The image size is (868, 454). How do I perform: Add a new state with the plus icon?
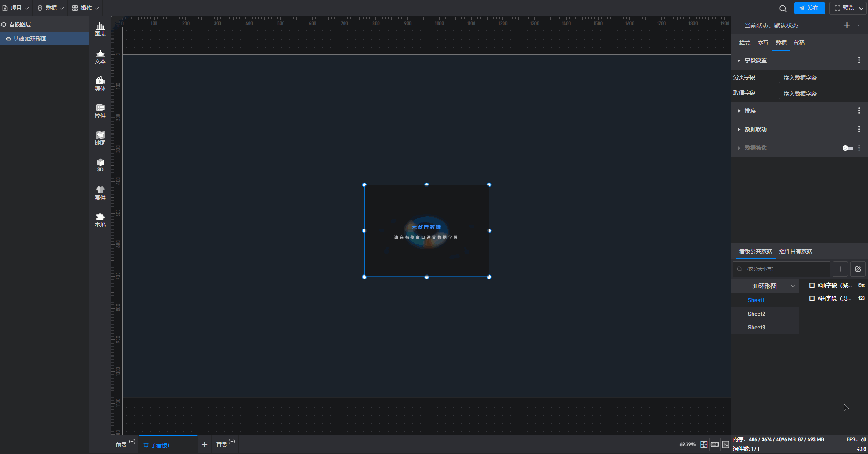(847, 25)
